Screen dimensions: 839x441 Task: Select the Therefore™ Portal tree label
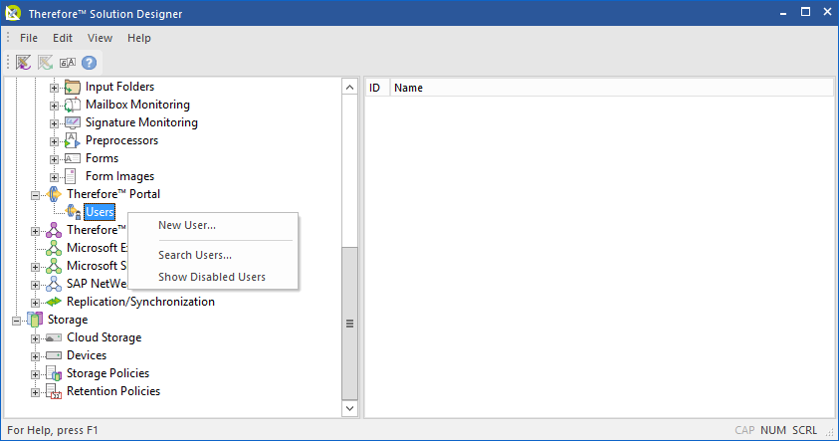[x=113, y=194]
